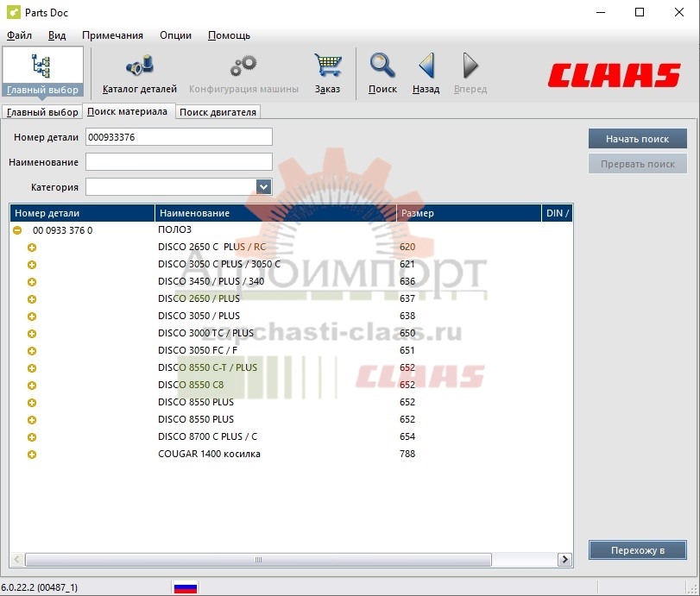Open the Категория dropdown arrow
The image size is (700, 596).
point(264,186)
